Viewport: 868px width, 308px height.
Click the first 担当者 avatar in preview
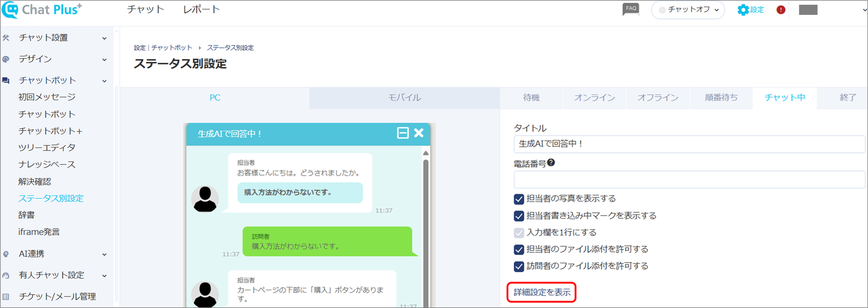tap(205, 199)
